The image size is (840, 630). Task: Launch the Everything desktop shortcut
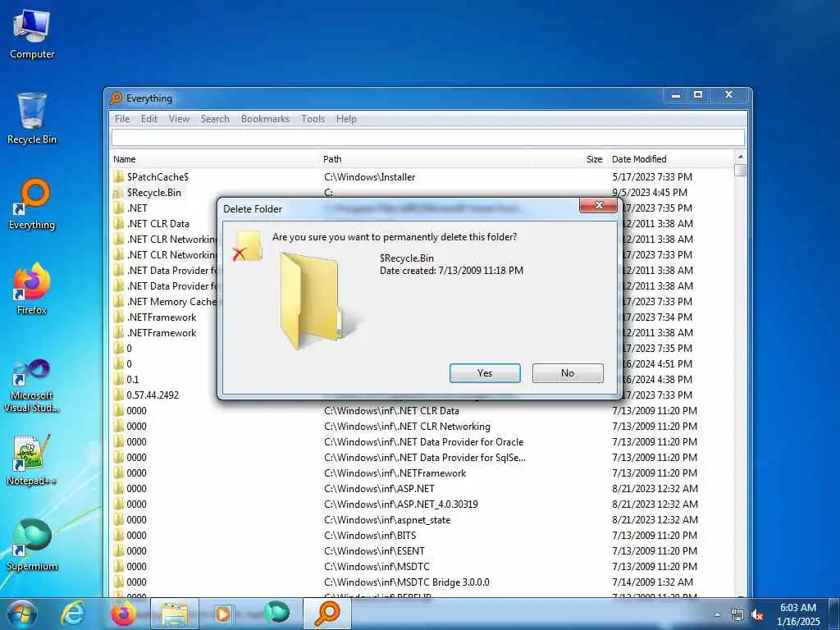32,204
